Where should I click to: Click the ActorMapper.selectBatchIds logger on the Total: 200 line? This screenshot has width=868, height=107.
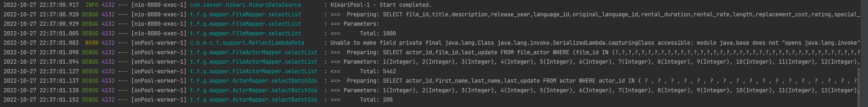point(253,100)
